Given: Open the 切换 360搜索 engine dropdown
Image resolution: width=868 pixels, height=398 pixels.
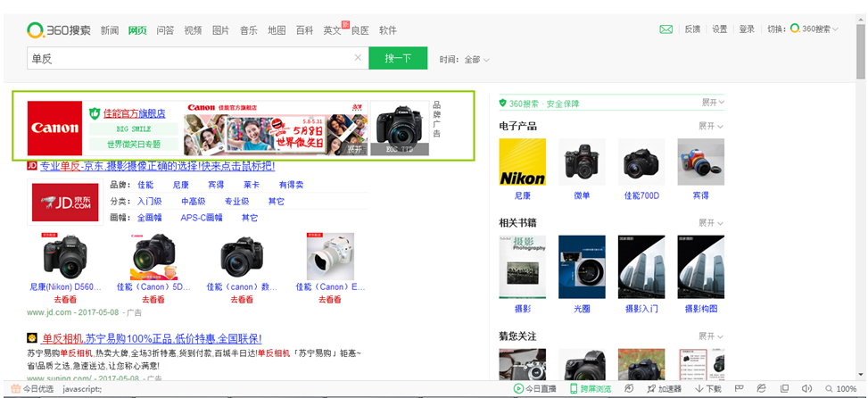Looking at the screenshot, I should pos(814,29).
